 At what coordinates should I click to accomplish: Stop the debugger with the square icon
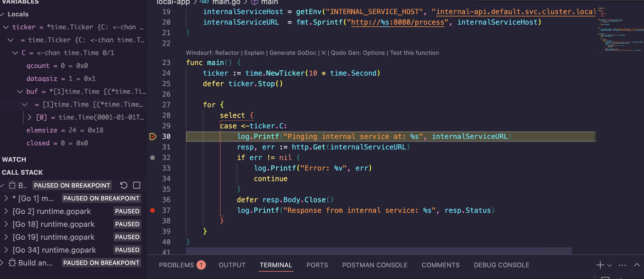(x=136, y=185)
